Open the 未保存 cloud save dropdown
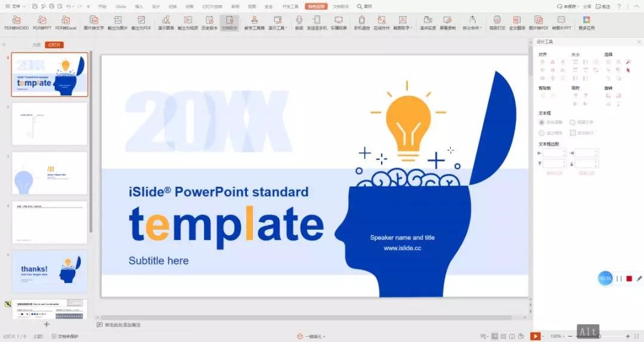Screen dimensions: 644x342 point(568,7)
